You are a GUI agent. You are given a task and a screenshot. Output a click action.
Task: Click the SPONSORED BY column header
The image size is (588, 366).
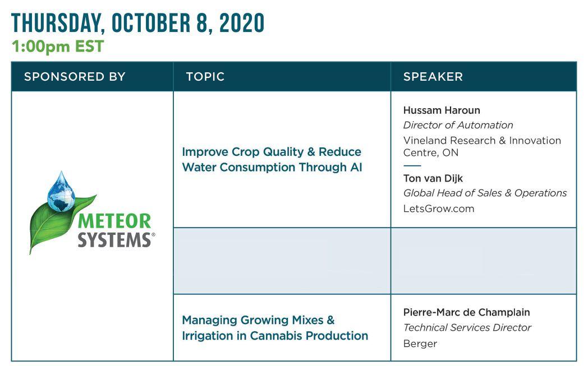(75, 77)
